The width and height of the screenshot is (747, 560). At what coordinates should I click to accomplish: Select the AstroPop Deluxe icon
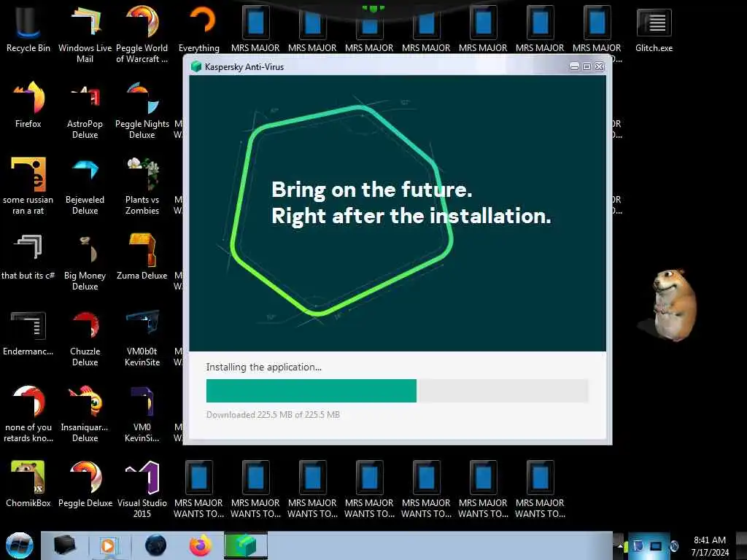coord(85,109)
